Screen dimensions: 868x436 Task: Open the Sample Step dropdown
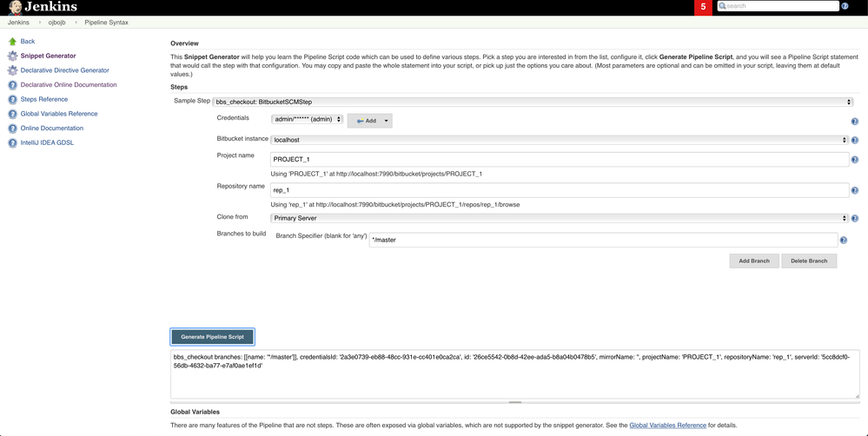point(533,102)
